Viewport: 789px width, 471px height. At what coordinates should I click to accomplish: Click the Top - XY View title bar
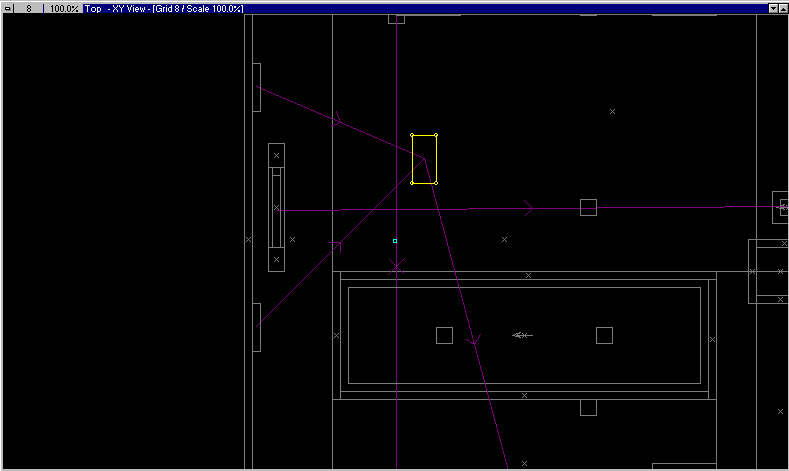(425, 9)
